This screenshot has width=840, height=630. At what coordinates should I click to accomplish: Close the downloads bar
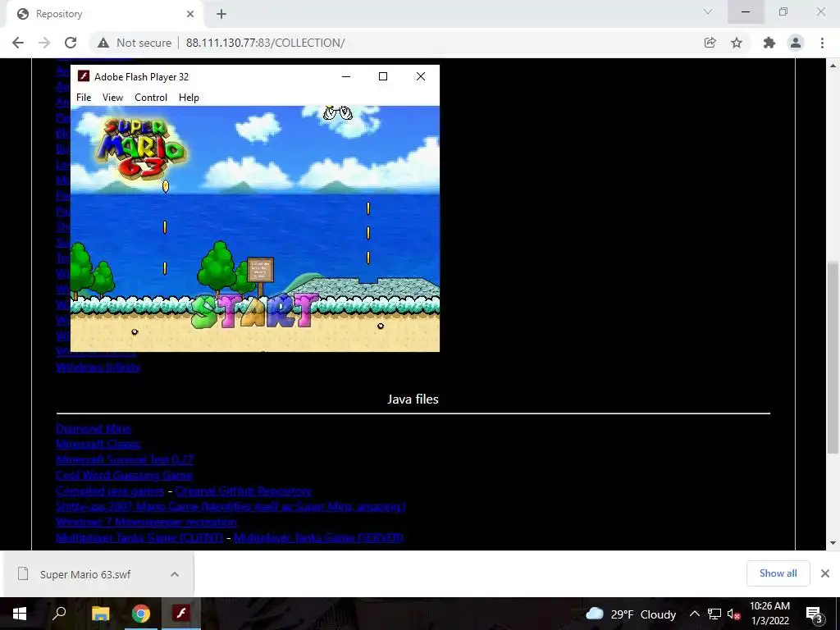[825, 573]
